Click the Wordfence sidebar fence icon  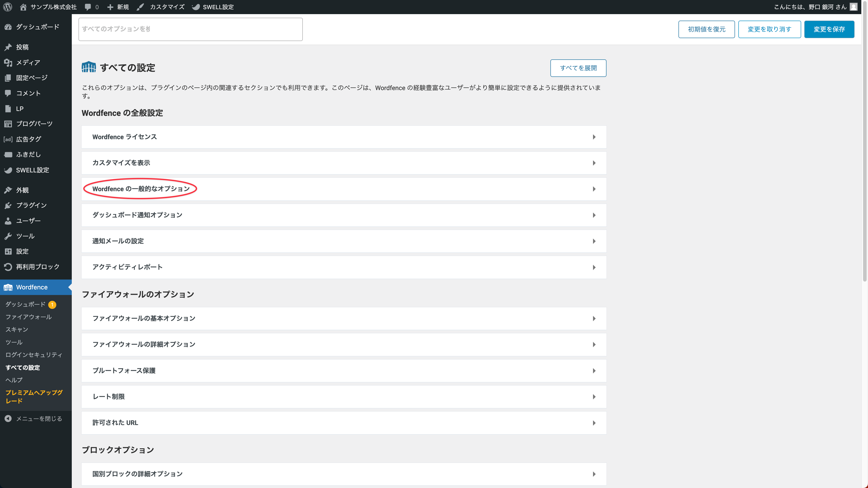8,287
